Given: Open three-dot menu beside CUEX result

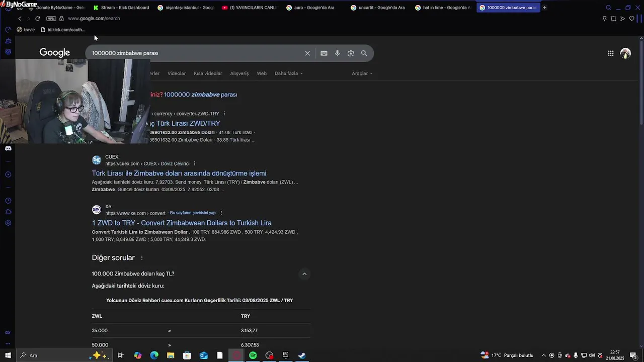Looking at the screenshot, I should pyautogui.click(x=194, y=163).
